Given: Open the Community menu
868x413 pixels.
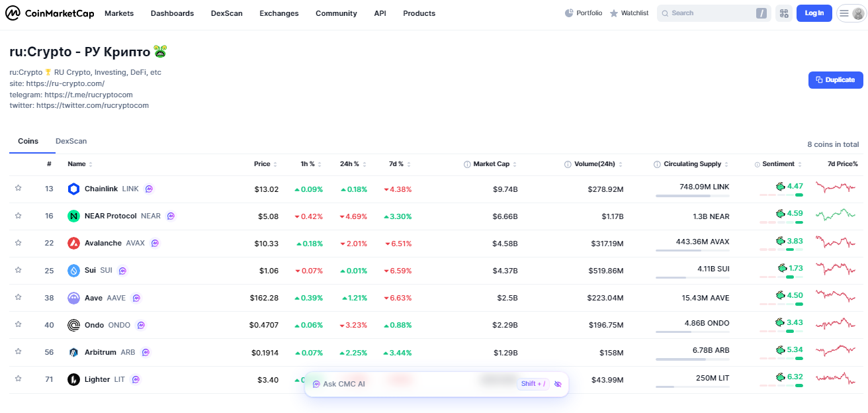Looking at the screenshot, I should 336,13.
